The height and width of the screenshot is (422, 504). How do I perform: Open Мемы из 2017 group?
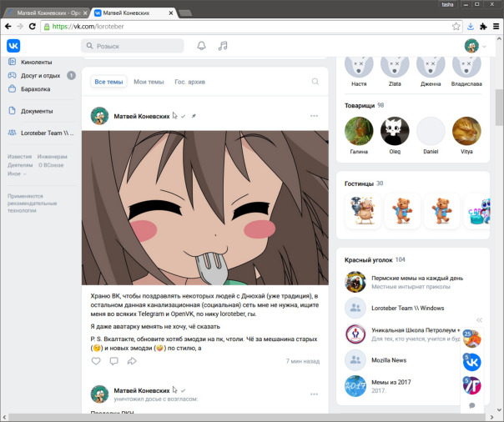point(391,382)
